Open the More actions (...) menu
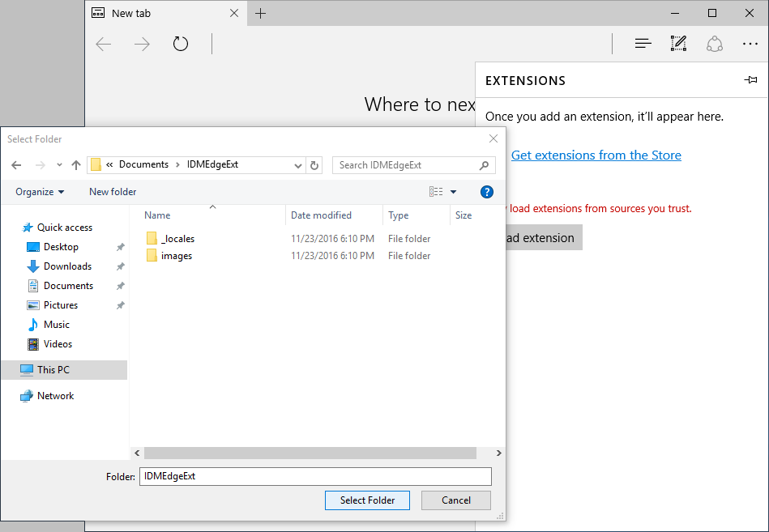 pyautogui.click(x=750, y=43)
